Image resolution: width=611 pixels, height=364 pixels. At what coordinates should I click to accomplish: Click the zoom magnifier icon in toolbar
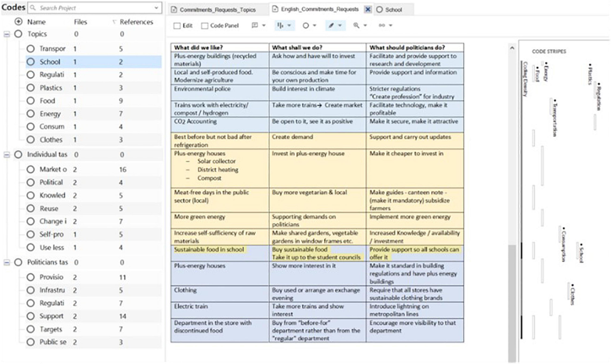[x=356, y=25]
